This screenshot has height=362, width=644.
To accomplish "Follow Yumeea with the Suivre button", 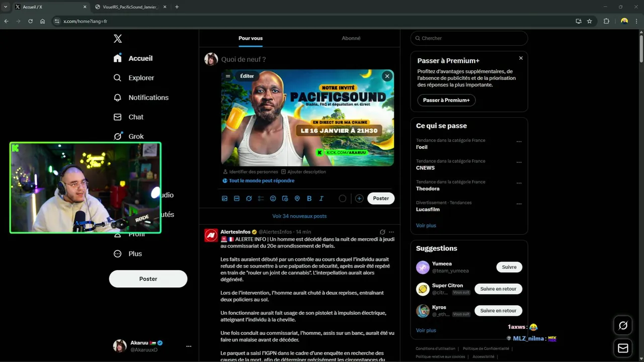I will (x=509, y=267).
